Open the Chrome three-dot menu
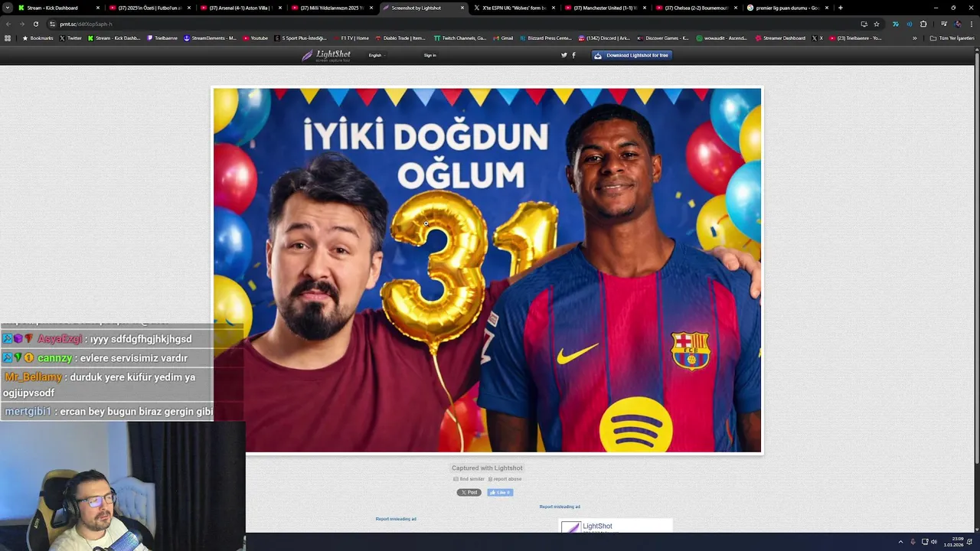980x551 pixels. click(971, 24)
